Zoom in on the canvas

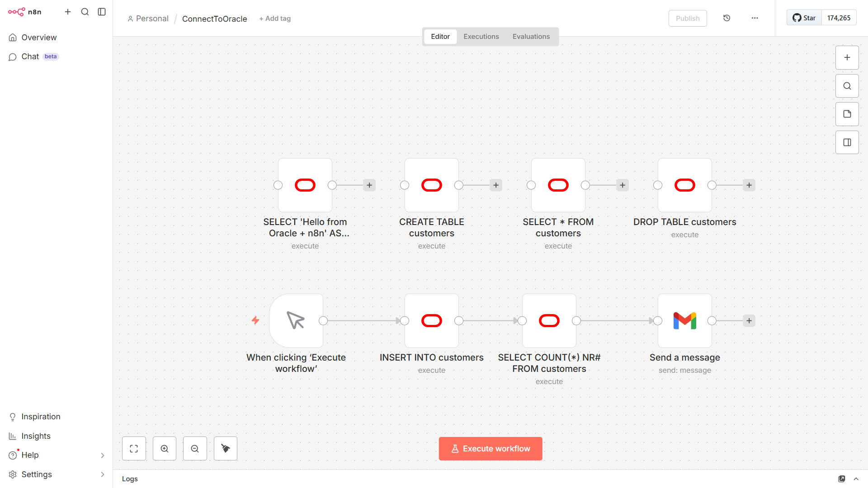click(165, 449)
